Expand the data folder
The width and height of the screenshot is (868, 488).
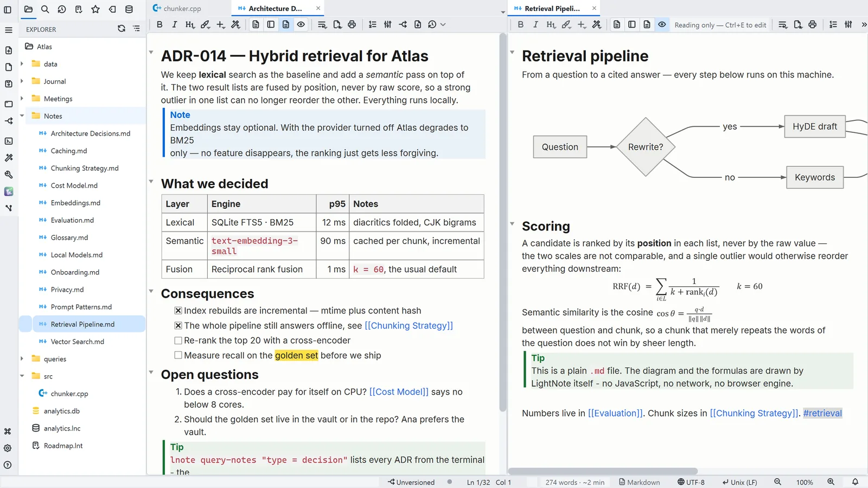[22, 64]
